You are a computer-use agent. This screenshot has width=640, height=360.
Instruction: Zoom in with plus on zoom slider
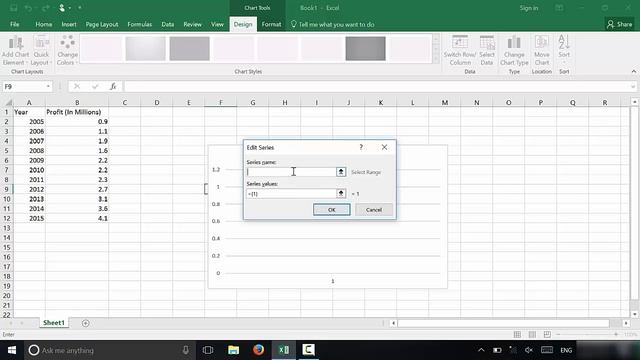coord(616,334)
